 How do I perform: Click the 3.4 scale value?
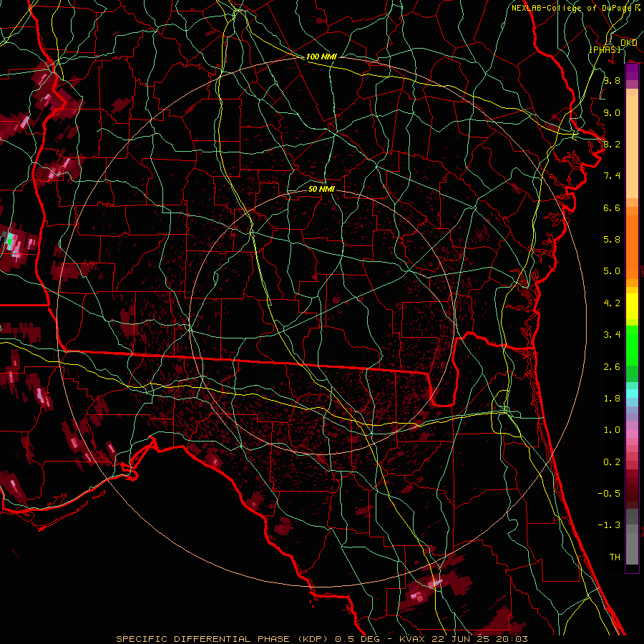(x=612, y=335)
